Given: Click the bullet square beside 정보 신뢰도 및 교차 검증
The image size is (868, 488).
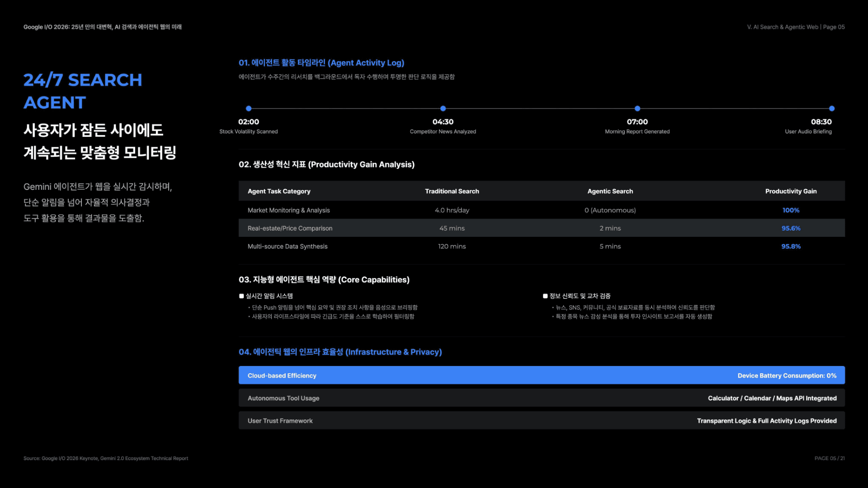Looking at the screenshot, I should [x=545, y=296].
